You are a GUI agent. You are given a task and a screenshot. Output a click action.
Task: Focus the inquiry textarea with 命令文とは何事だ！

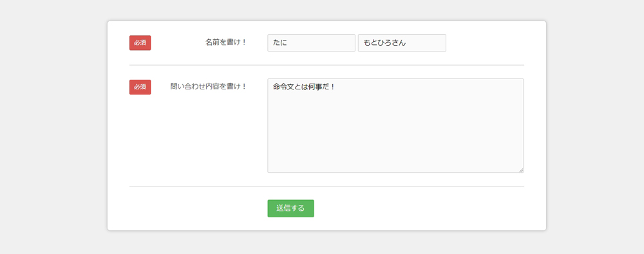point(395,125)
